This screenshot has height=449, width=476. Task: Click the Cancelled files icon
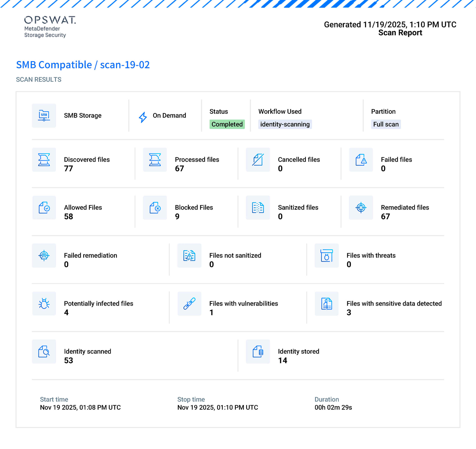pos(257,160)
